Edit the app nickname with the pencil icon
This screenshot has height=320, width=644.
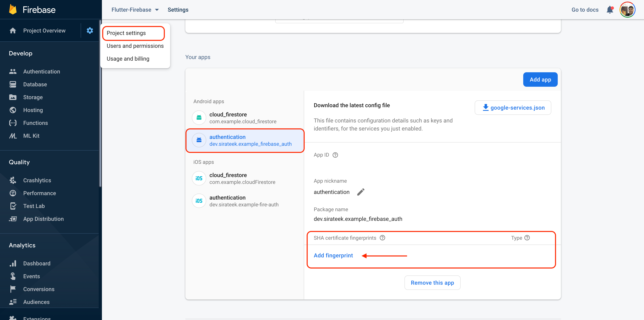361,192
